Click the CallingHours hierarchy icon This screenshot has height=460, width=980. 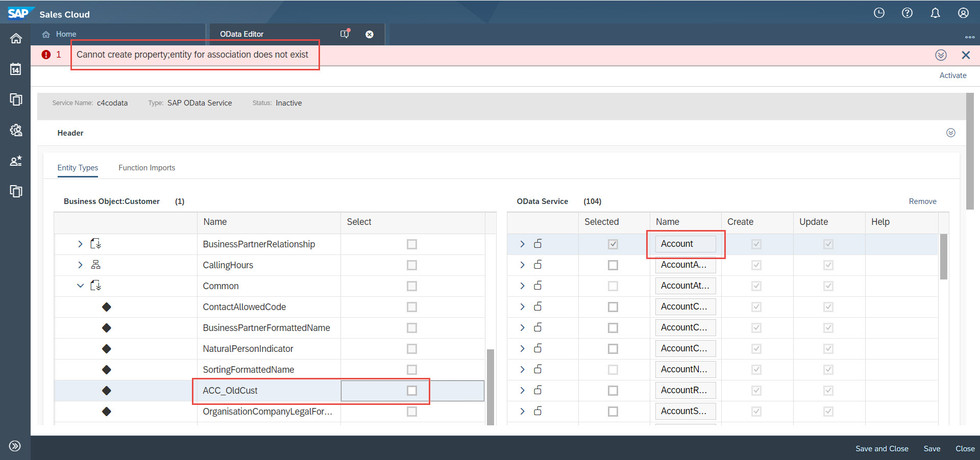[95, 265]
